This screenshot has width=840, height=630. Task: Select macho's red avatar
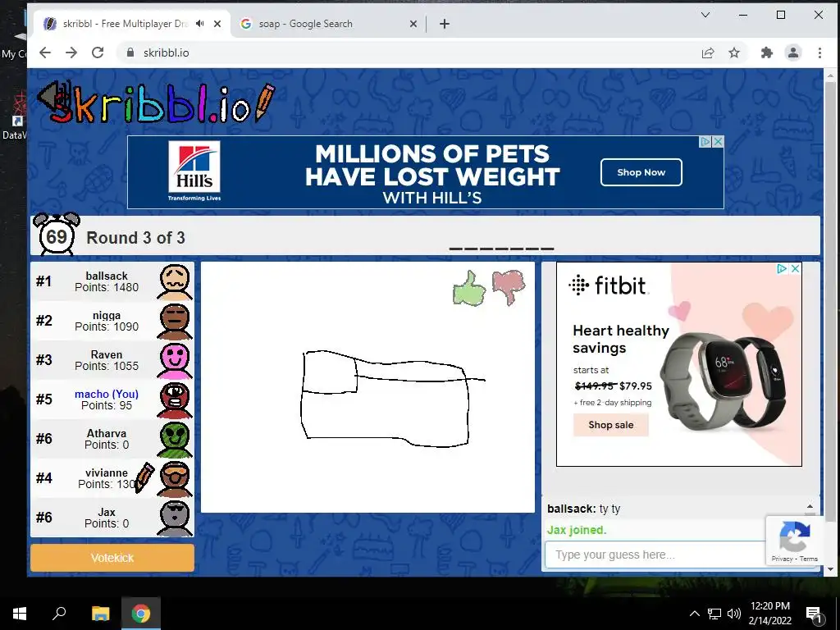pos(175,399)
